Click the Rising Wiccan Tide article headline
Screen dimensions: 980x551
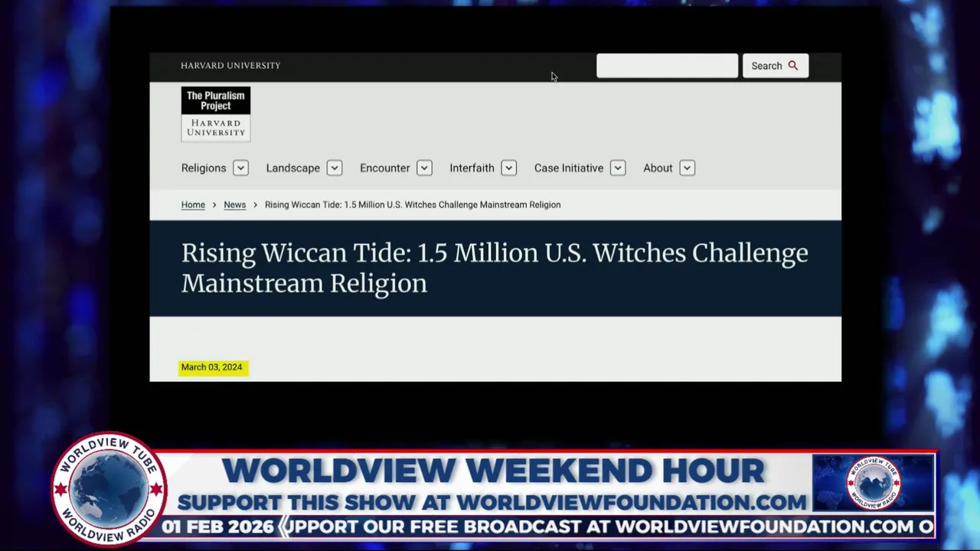[x=495, y=268]
